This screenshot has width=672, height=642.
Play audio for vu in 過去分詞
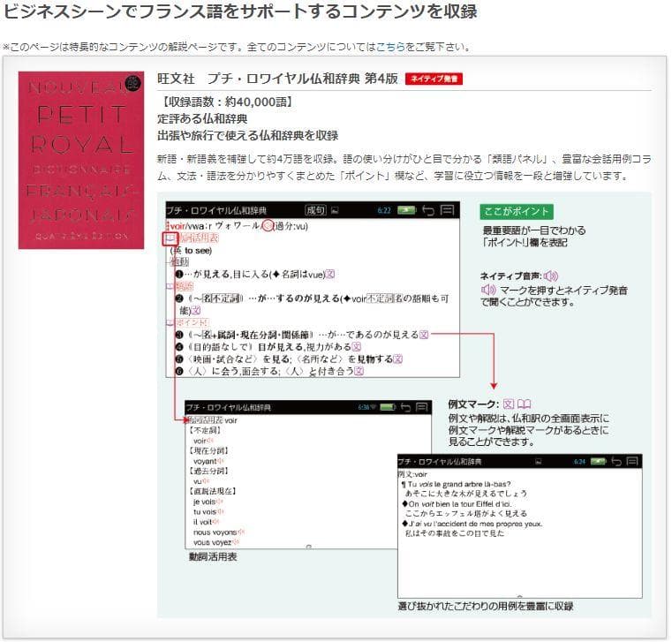tap(205, 481)
